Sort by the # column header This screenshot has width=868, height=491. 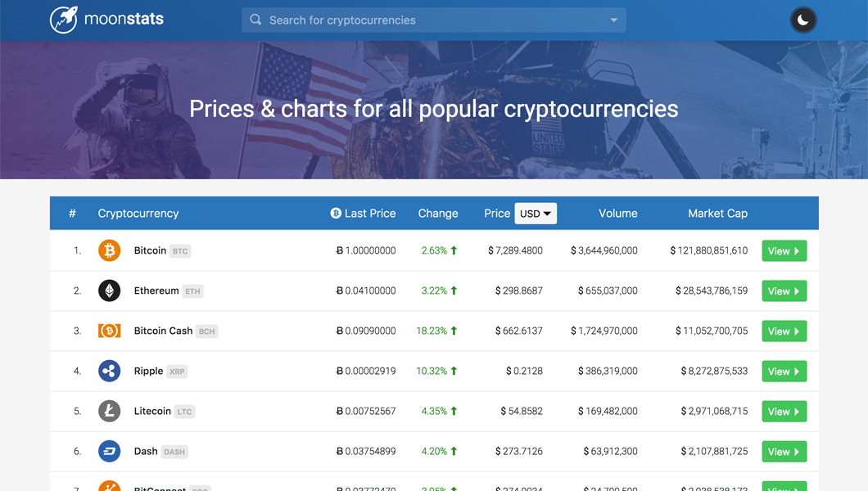[x=72, y=214]
